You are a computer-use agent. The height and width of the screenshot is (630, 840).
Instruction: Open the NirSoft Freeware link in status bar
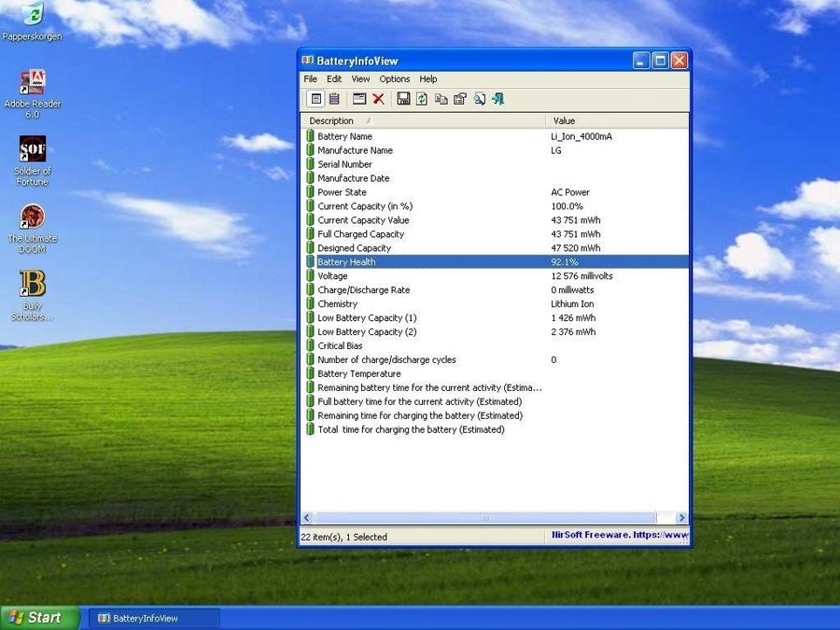pos(620,535)
